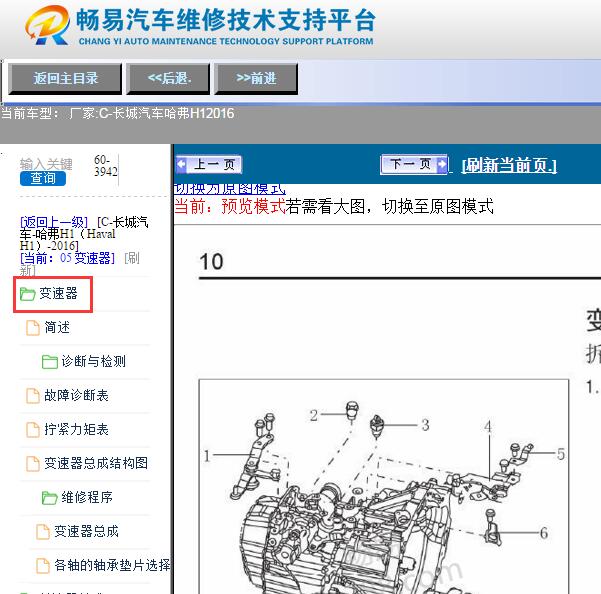Go to the previous page with 上一页
The width and height of the screenshot is (601, 594).
coord(209,165)
